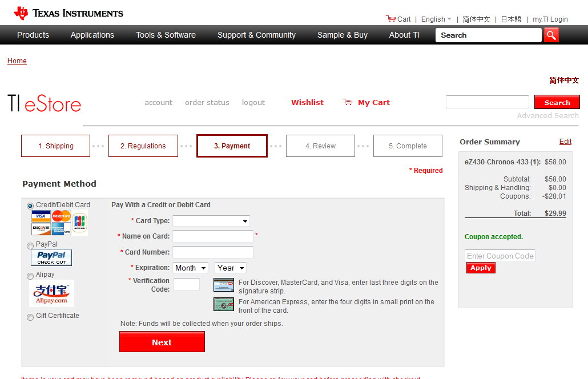588x379 pixels.
Task: Open the order status link
Action: pos(207,102)
